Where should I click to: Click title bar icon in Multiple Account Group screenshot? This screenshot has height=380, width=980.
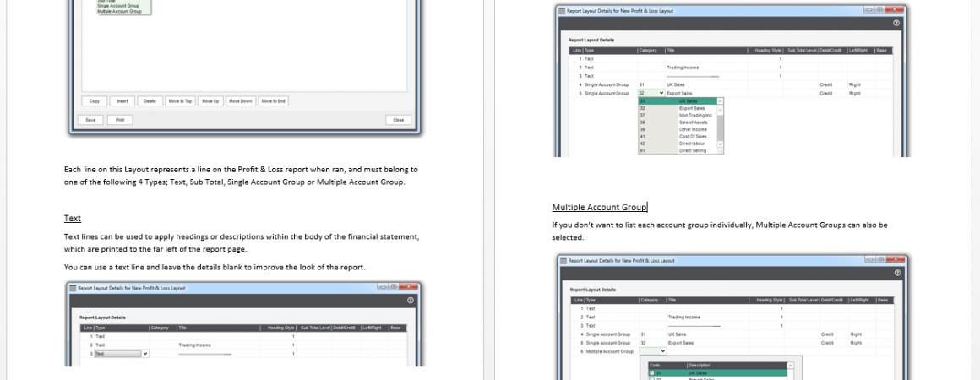coord(563,260)
